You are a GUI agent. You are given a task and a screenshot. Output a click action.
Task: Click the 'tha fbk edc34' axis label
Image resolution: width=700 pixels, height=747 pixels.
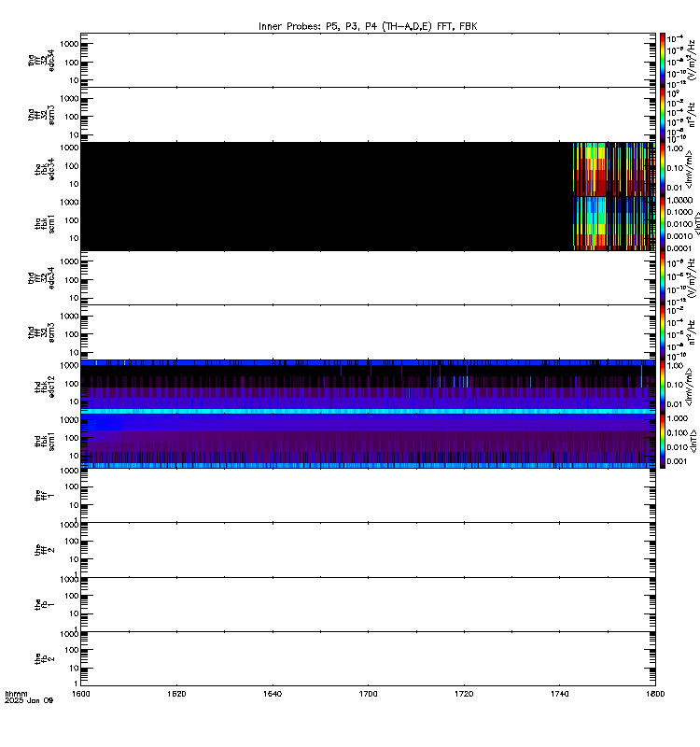point(45,169)
